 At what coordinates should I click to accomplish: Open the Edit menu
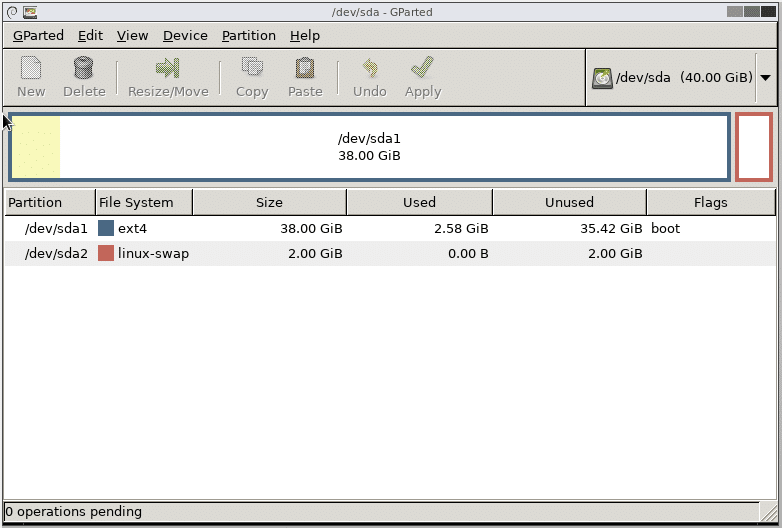pos(90,35)
